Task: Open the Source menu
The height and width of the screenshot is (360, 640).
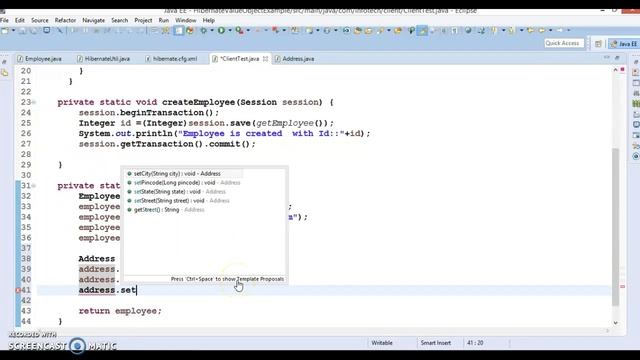Action: (x=40, y=20)
